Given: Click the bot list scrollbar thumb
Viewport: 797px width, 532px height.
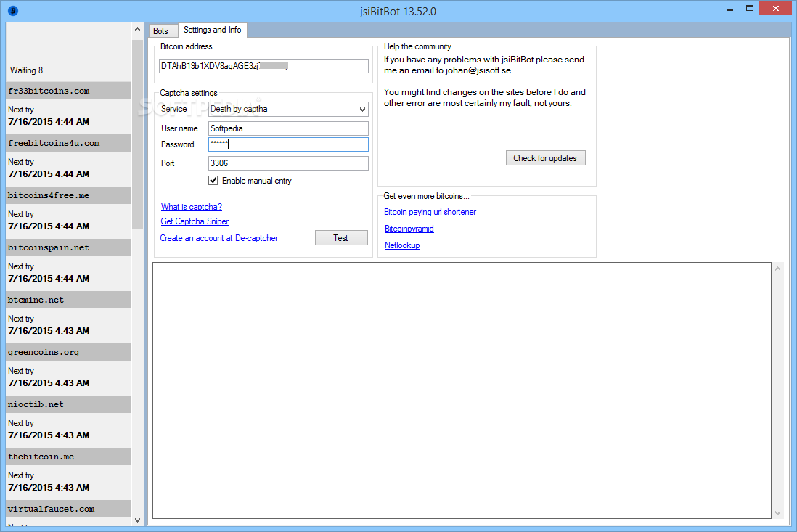Looking at the screenshot, I should click(x=137, y=134).
